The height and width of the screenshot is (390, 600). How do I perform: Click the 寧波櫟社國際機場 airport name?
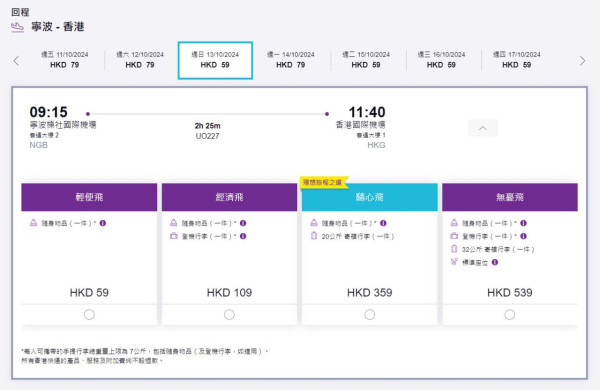tap(63, 125)
